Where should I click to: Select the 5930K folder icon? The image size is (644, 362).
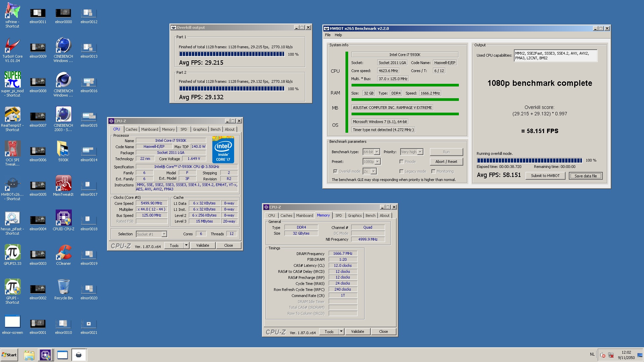coord(63,151)
